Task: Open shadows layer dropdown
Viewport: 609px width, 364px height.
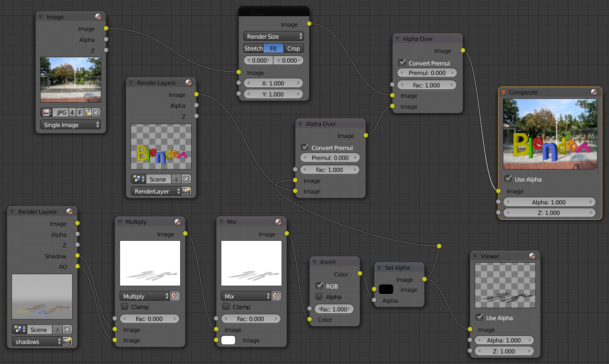Action: tap(37, 342)
